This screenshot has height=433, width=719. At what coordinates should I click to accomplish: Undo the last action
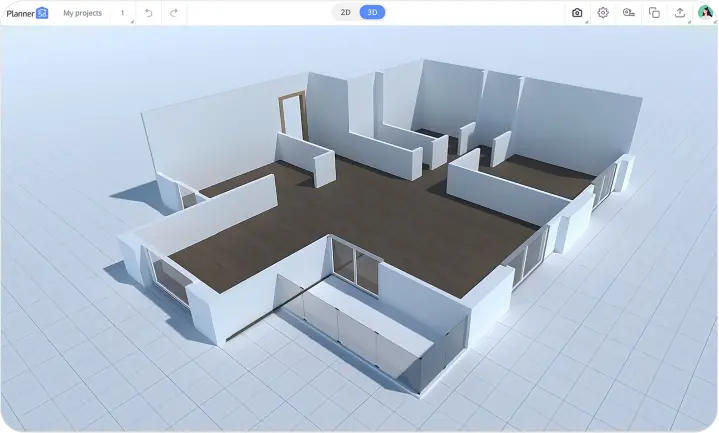tap(149, 13)
